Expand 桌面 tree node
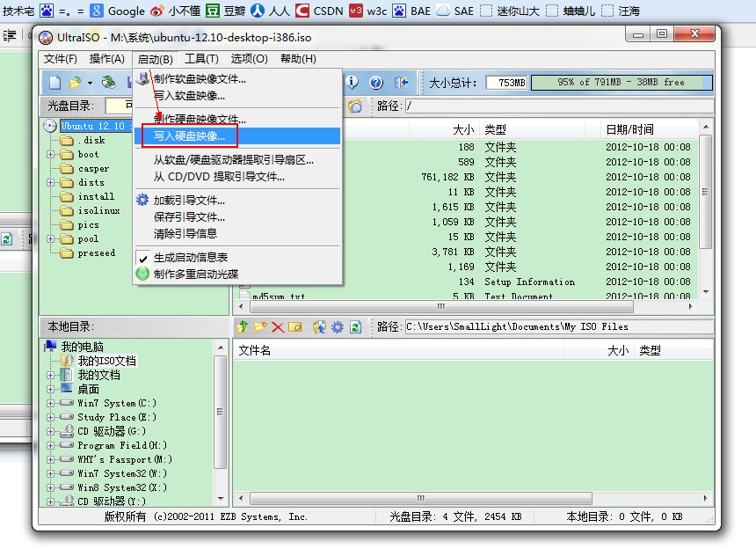This screenshot has width=756, height=549. [x=50, y=389]
